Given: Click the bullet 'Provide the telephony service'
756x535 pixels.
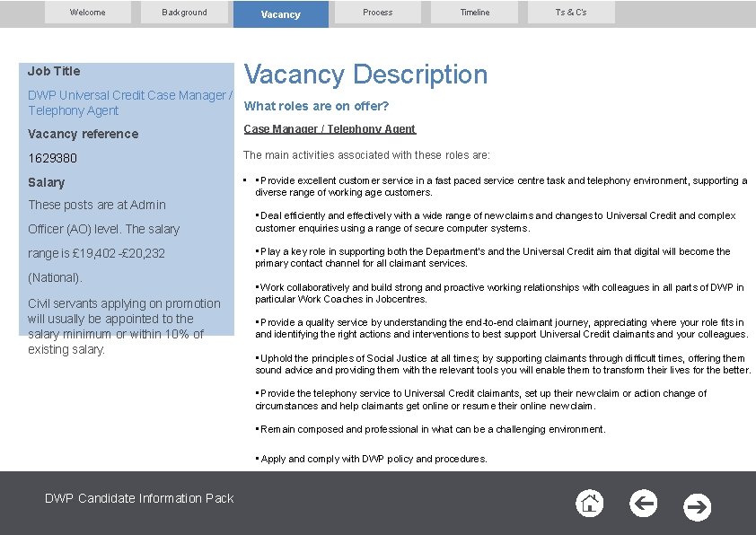Looking at the screenshot, I should [x=480, y=399].
